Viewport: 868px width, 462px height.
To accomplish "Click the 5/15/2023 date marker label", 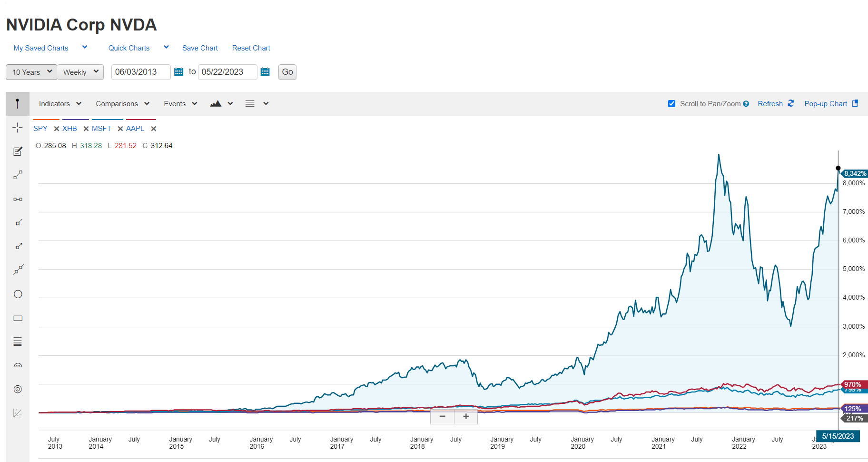I will coord(838,436).
